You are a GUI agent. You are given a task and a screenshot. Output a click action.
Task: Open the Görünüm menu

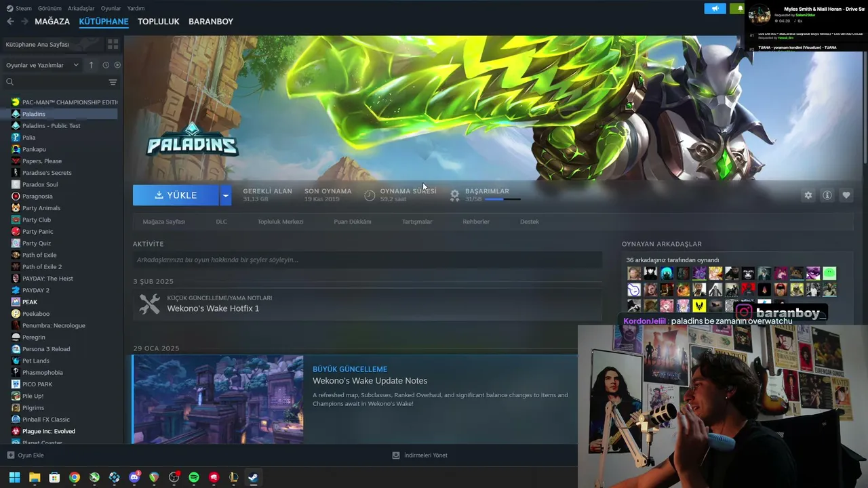[x=50, y=8]
